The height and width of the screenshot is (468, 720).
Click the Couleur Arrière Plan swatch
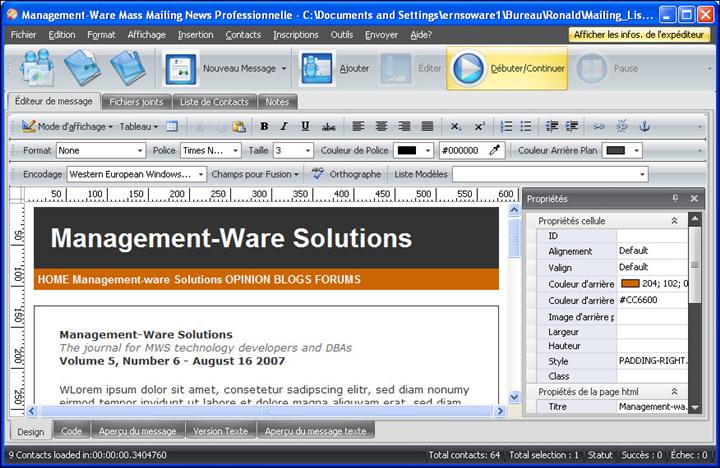(615, 150)
